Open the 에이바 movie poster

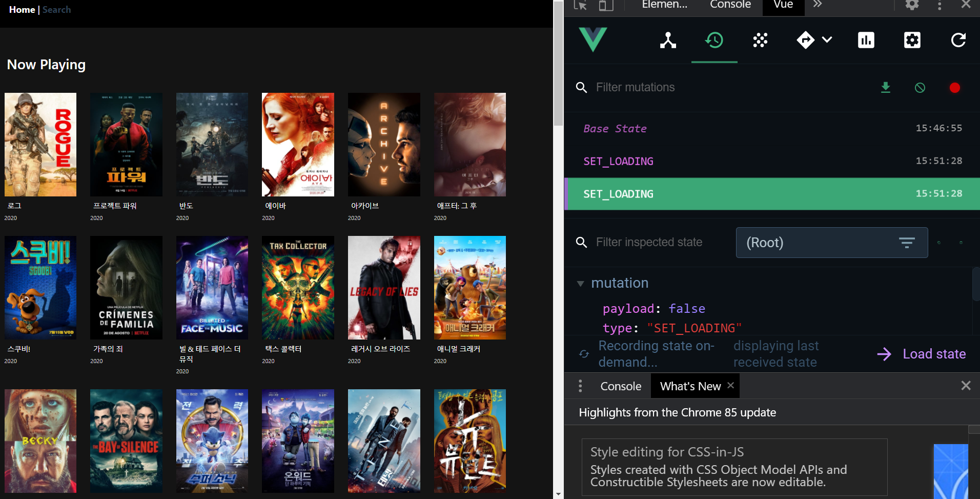pos(298,145)
